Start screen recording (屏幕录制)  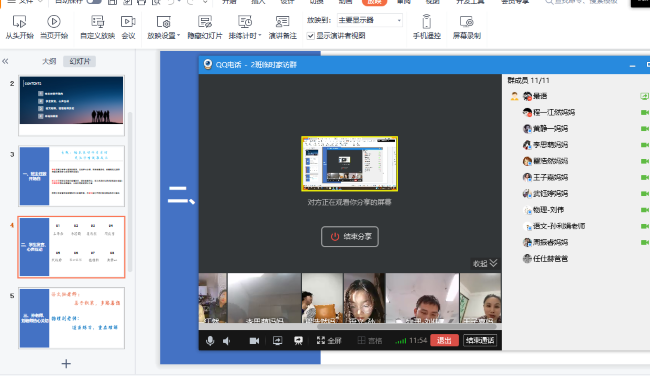click(466, 27)
